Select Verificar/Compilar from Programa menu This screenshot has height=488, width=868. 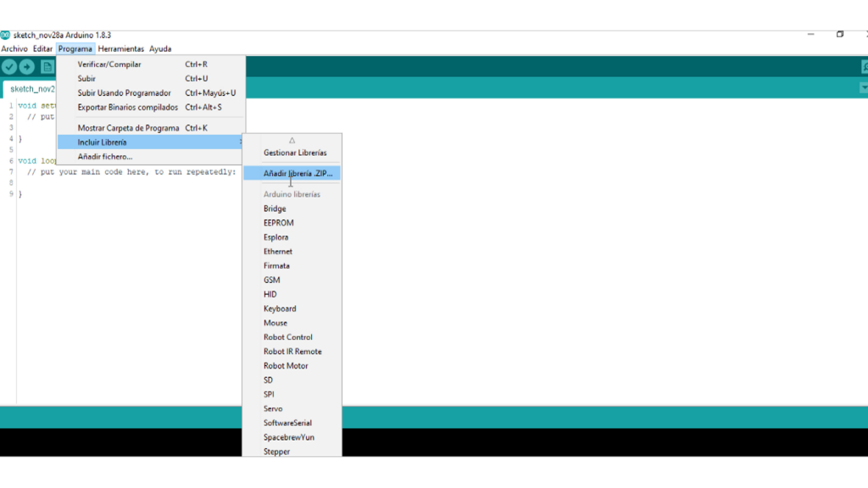tap(109, 64)
